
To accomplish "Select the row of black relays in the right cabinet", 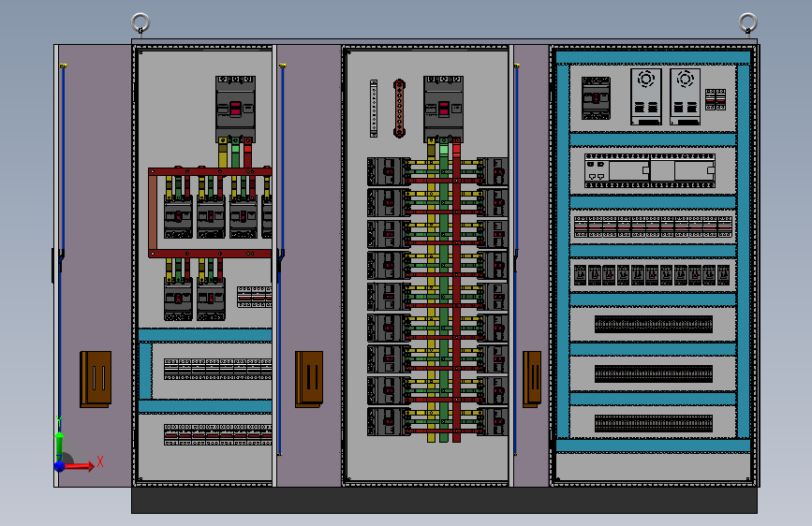I will click(653, 275).
